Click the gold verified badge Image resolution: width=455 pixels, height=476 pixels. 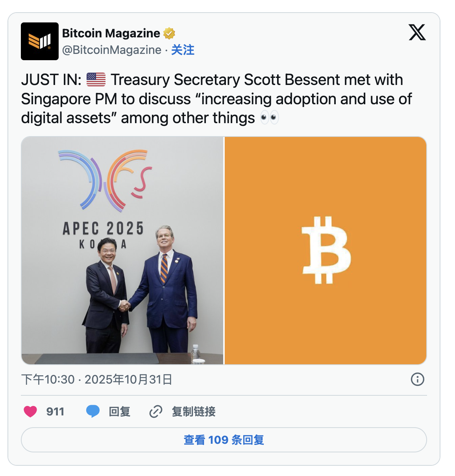[x=169, y=33]
